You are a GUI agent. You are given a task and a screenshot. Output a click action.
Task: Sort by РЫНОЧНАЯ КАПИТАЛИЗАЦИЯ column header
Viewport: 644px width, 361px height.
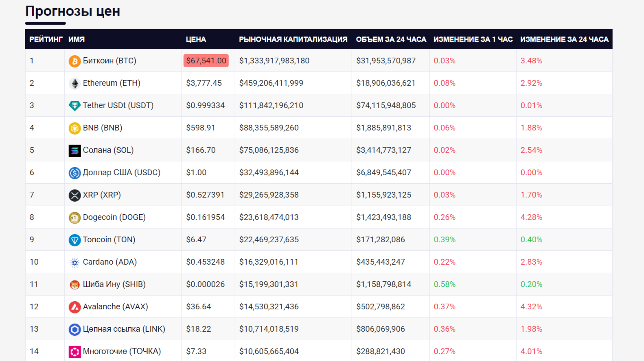pyautogui.click(x=293, y=39)
